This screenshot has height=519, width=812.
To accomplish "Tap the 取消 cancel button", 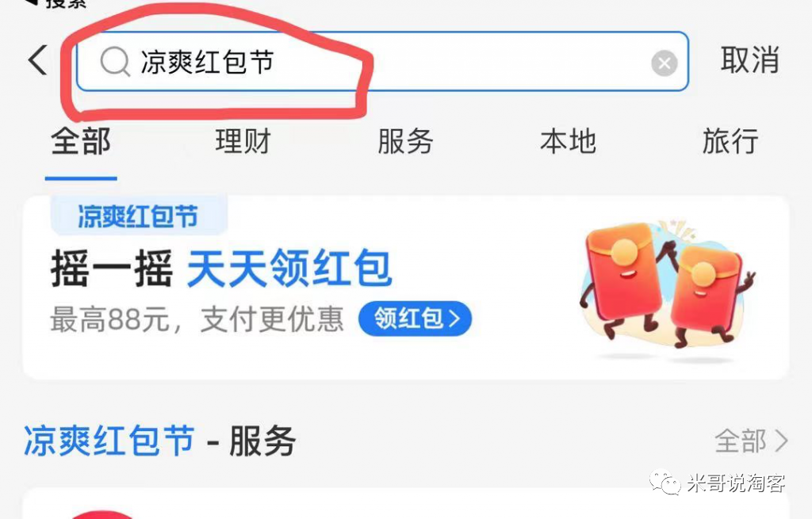I will pos(749,60).
